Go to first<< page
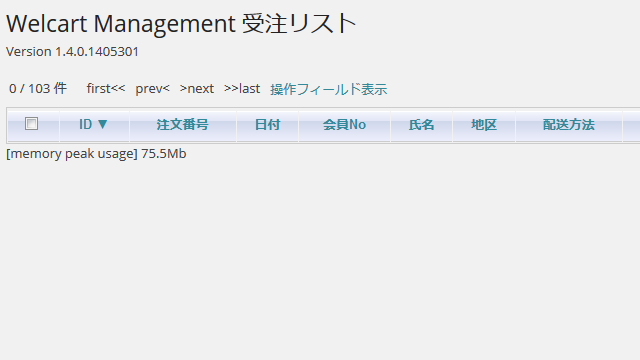The image size is (640, 360). 106,89
